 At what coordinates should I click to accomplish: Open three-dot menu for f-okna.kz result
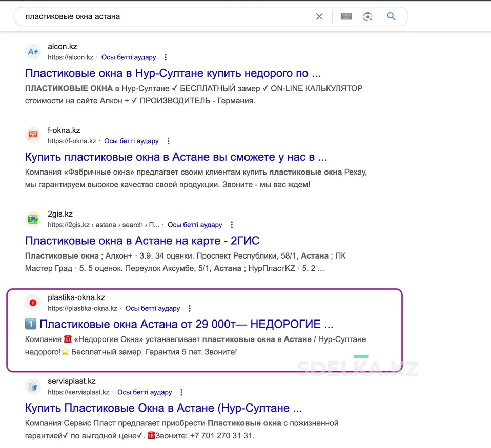(x=169, y=141)
